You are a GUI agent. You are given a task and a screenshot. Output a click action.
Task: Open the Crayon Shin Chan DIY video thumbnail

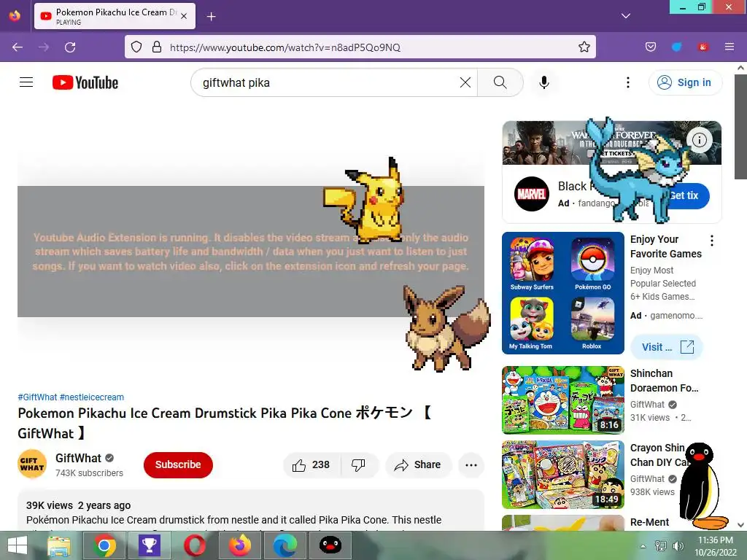click(563, 474)
